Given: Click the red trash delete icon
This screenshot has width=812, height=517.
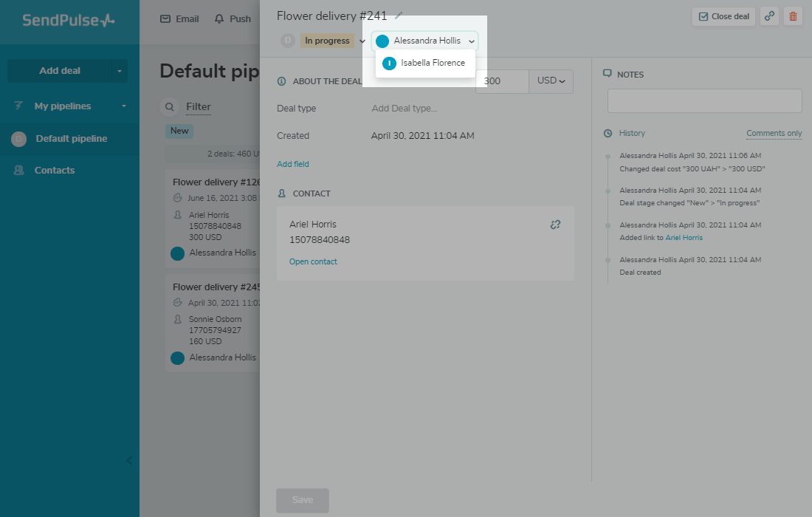Looking at the screenshot, I should point(793,16).
